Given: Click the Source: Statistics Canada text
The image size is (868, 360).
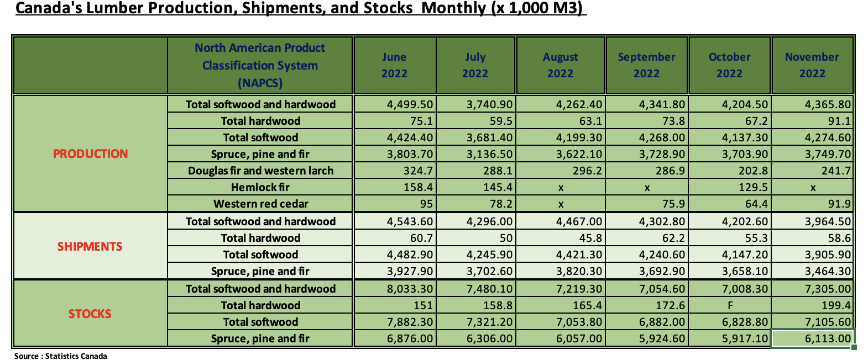Looking at the screenshot, I should [61, 356].
